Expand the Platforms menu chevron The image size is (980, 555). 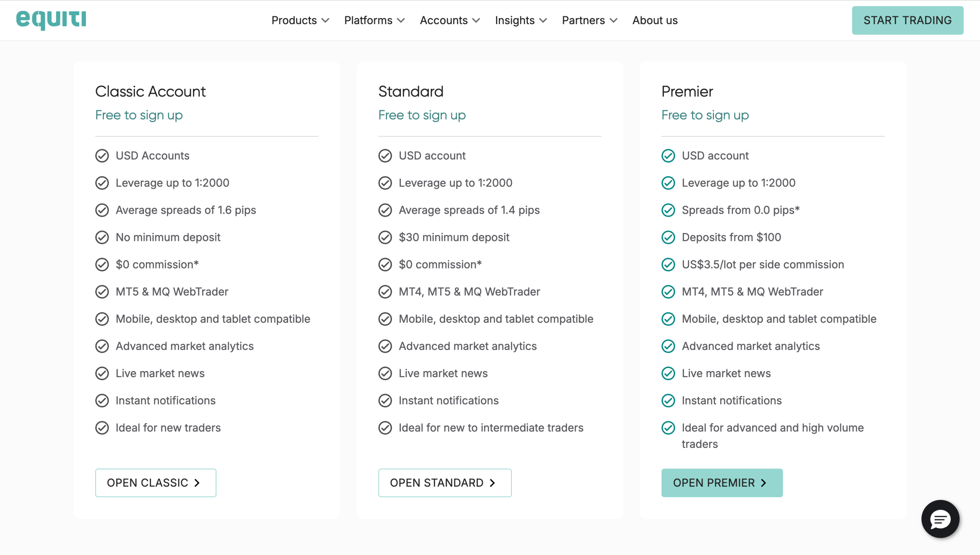pyautogui.click(x=401, y=20)
